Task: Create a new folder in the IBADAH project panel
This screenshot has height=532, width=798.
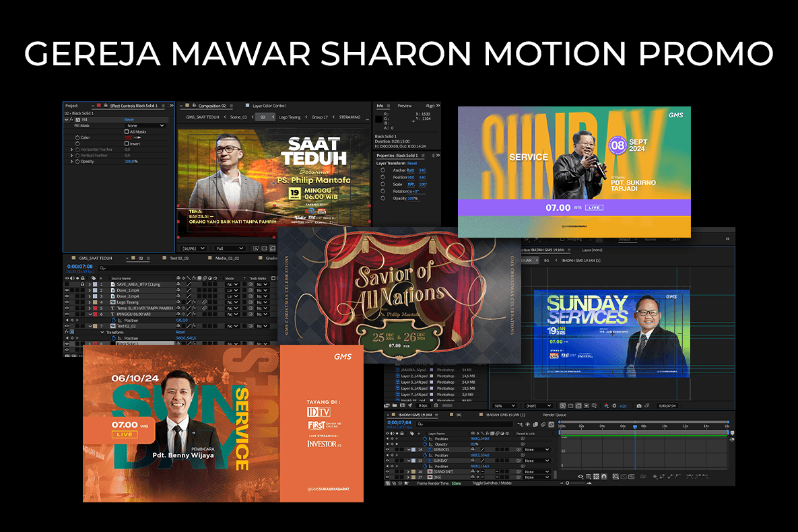Action: (395, 406)
